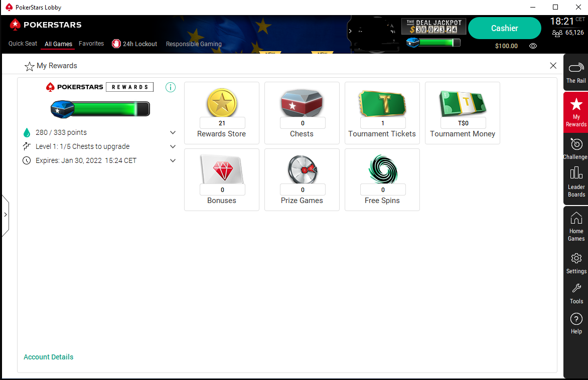Screen dimensions: 588x380
Task: Expand the Expires Jan 30 row
Action: (99, 161)
